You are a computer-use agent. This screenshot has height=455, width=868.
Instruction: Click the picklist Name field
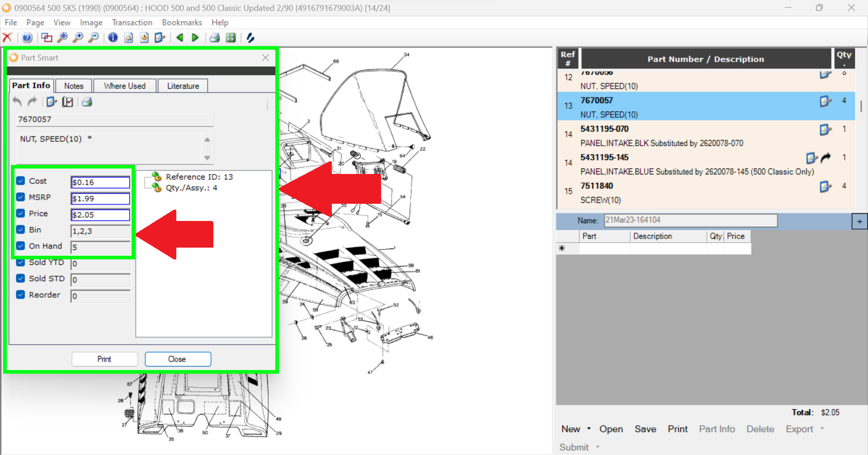click(691, 220)
